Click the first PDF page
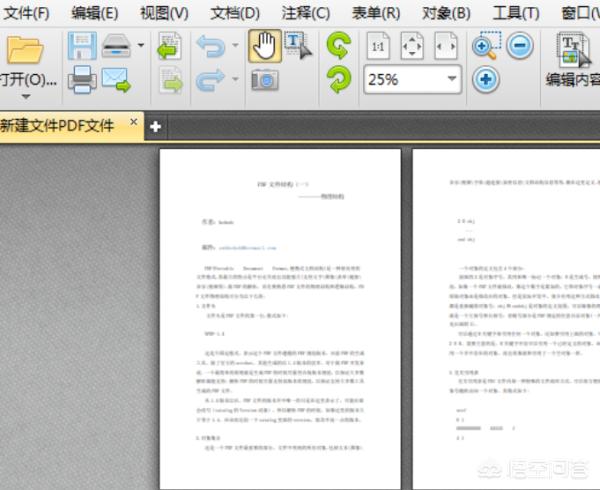This screenshot has width=600, height=490. coord(280,319)
